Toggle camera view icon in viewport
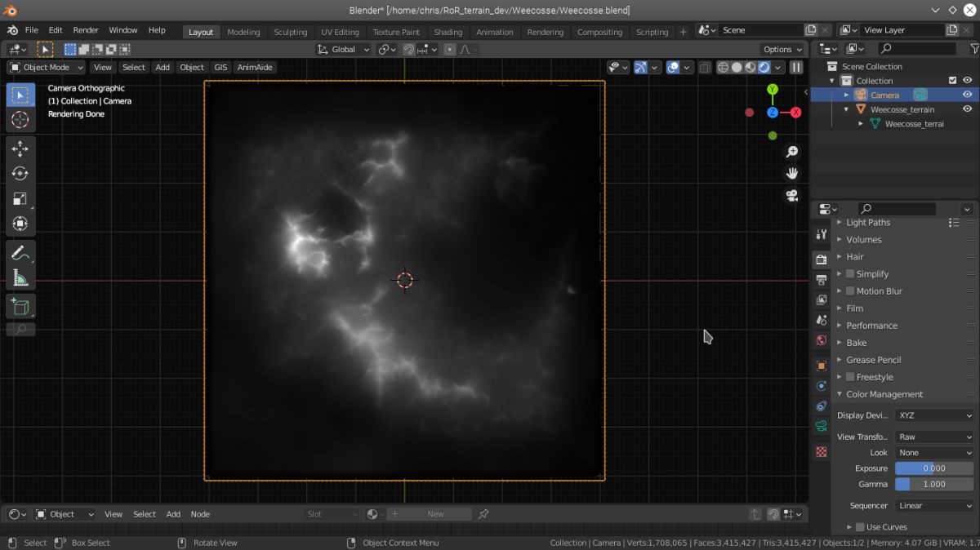Viewport: 980px width, 550px height. pyautogui.click(x=791, y=196)
